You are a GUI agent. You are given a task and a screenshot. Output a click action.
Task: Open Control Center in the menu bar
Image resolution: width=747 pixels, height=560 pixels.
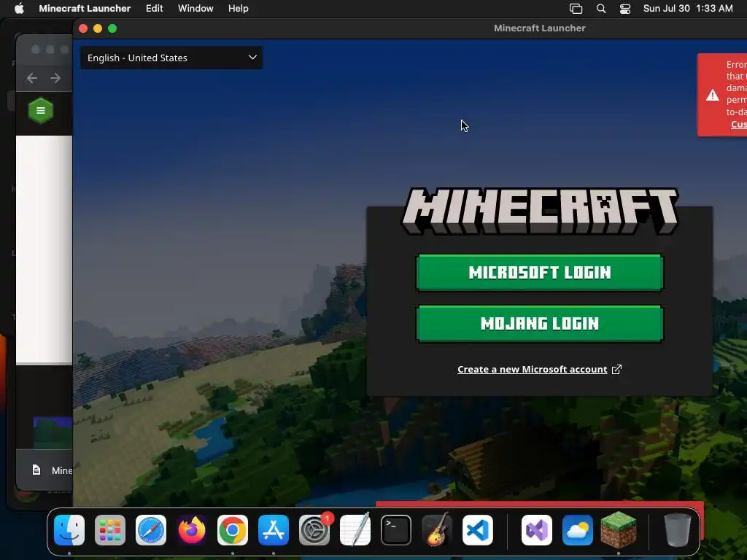(625, 9)
